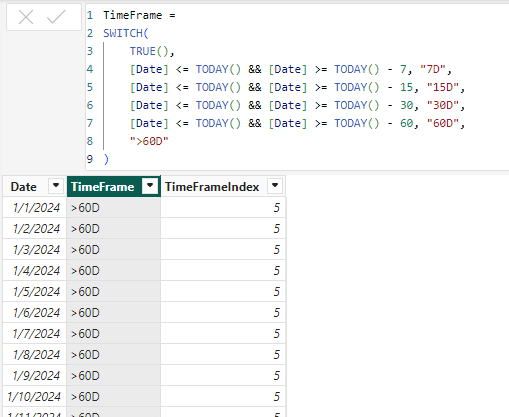Click the date cell 1/3/2024
This screenshot has width=509, height=417.
pyautogui.click(x=35, y=250)
